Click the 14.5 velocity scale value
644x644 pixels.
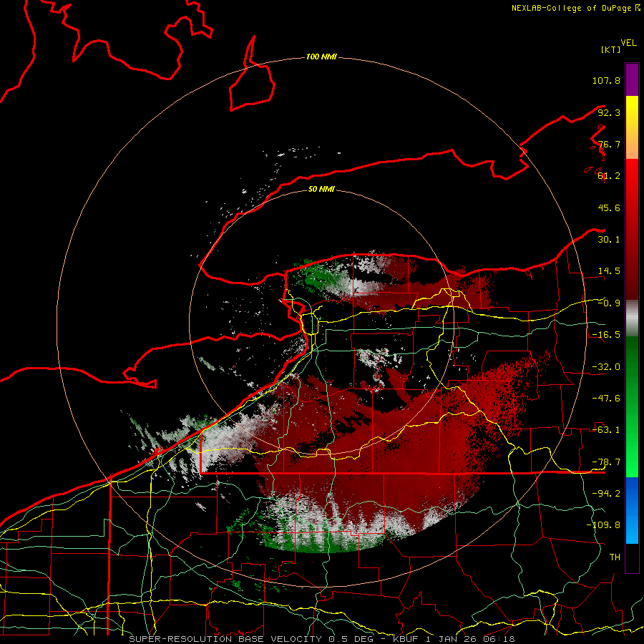[609, 271]
